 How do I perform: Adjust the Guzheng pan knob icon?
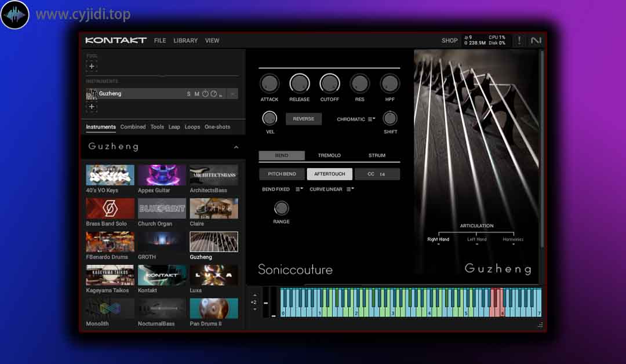click(x=213, y=94)
